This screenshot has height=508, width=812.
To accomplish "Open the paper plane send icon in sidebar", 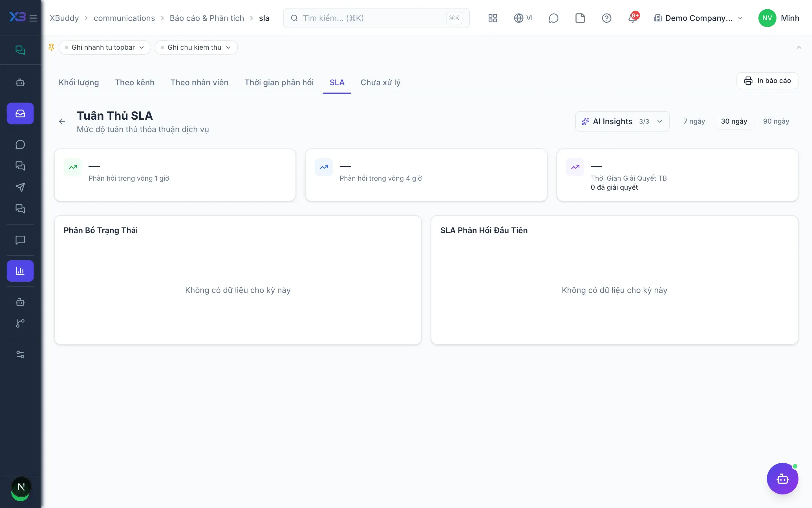I will tap(20, 187).
